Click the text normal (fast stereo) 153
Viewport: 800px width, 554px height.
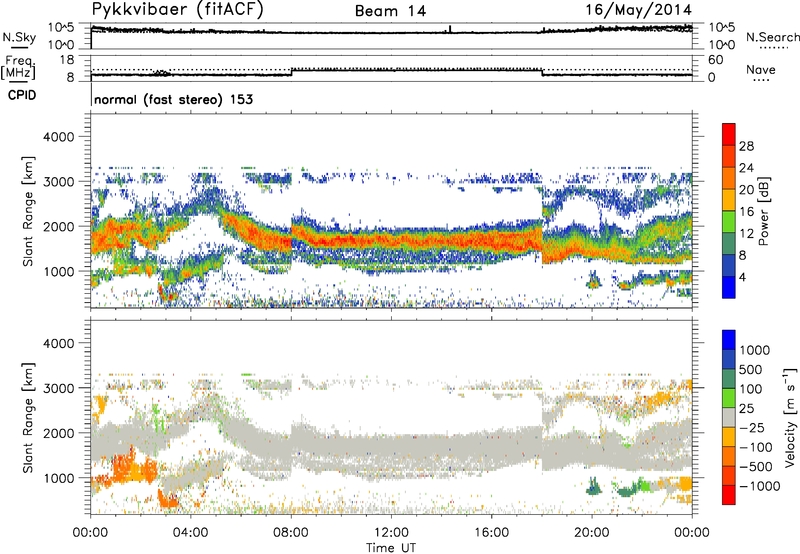[x=173, y=99]
